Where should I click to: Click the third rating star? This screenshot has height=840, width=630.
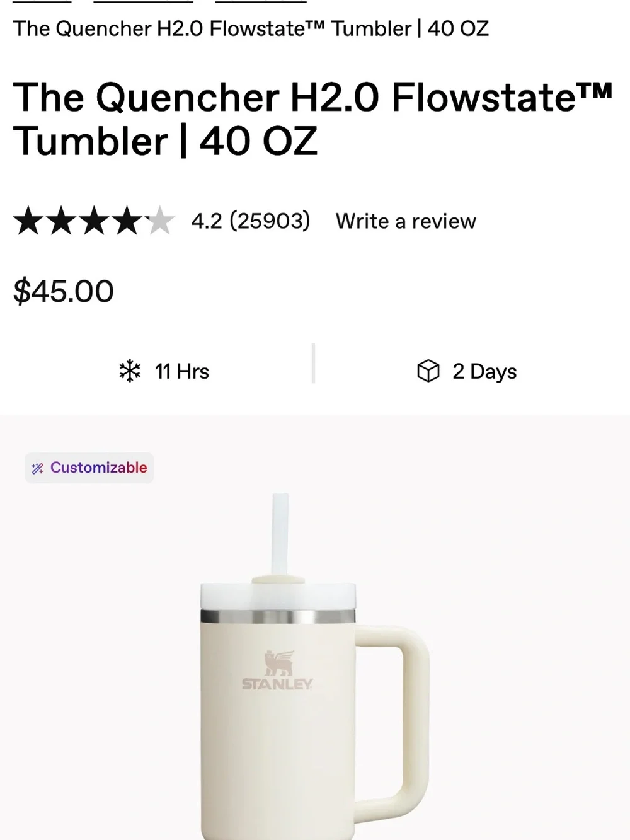[x=94, y=221]
